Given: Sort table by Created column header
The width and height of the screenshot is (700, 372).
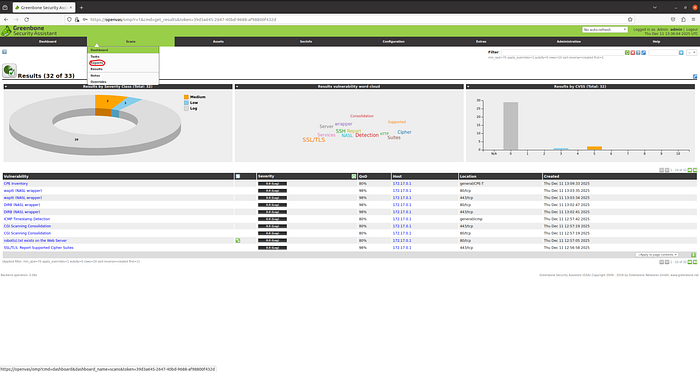Looking at the screenshot, I should pyautogui.click(x=551, y=176).
